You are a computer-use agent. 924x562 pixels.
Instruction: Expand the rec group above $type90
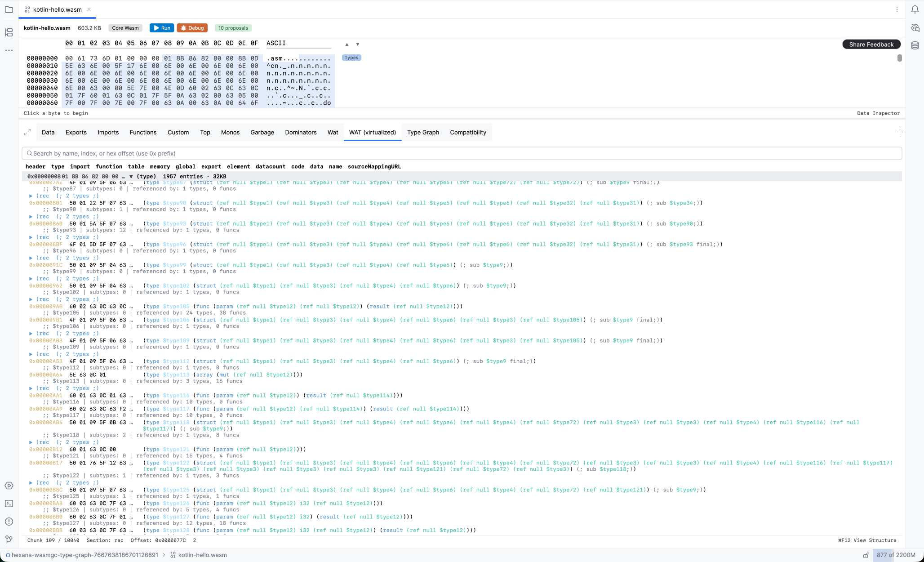(x=31, y=196)
